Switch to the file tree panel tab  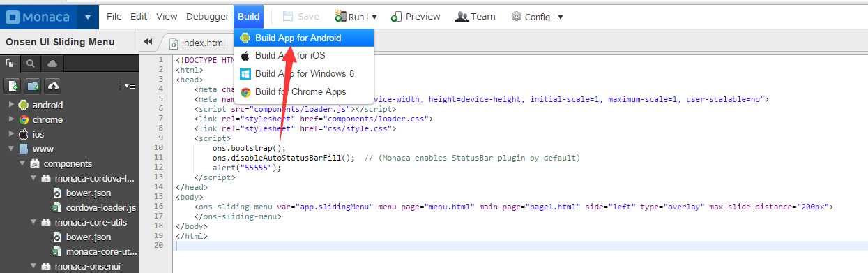click(x=10, y=64)
